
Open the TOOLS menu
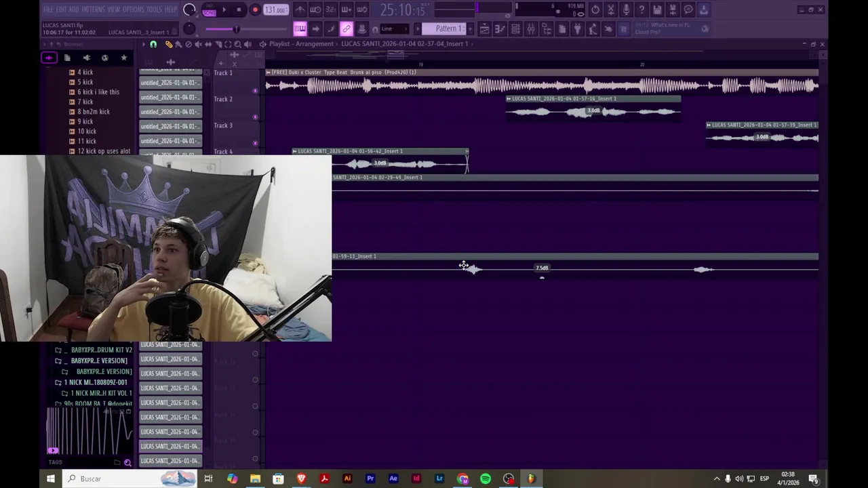[155, 9]
